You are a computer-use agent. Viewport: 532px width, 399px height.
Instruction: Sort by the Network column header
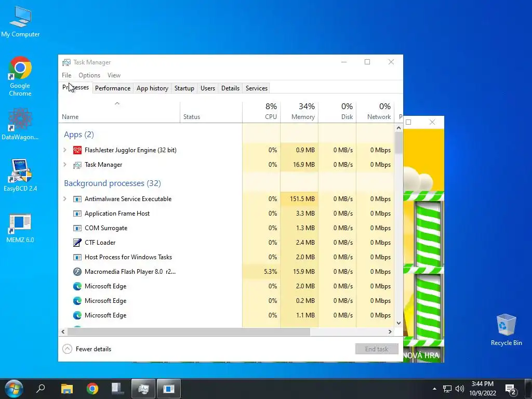coord(375,112)
